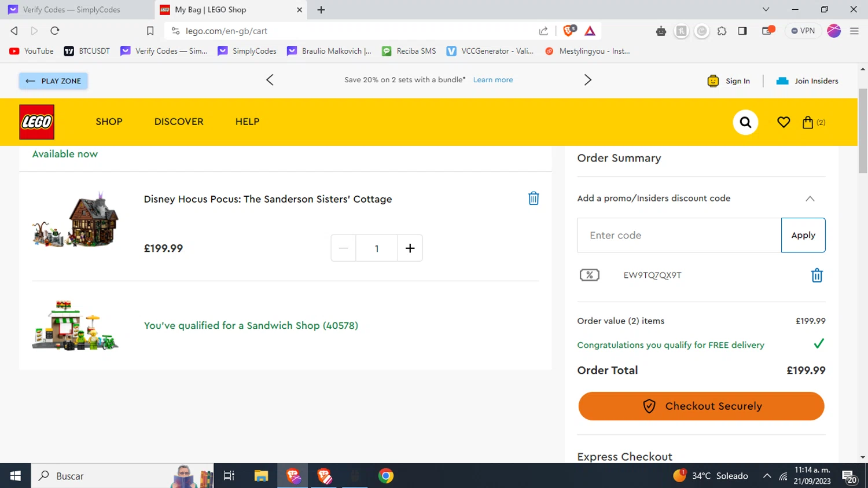Show hidden system tray icons
The width and height of the screenshot is (868, 488).
[x=767, y=476]
